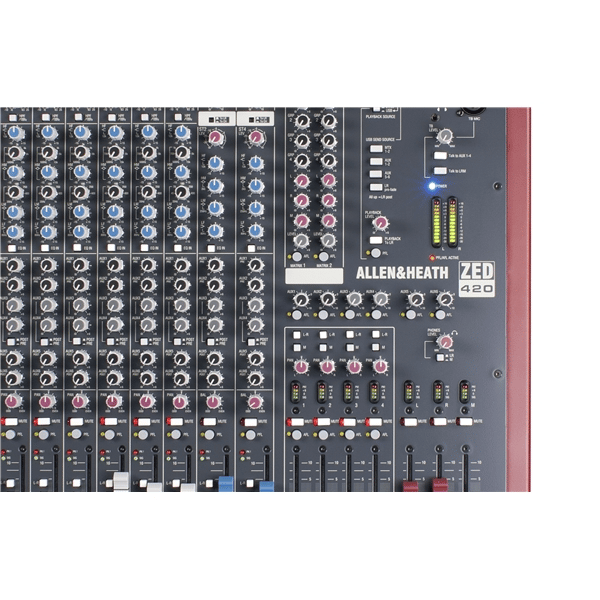Engage the EQ IN button on ST2
Viewport: 600px width, 600px height.
tap(211, 248)
